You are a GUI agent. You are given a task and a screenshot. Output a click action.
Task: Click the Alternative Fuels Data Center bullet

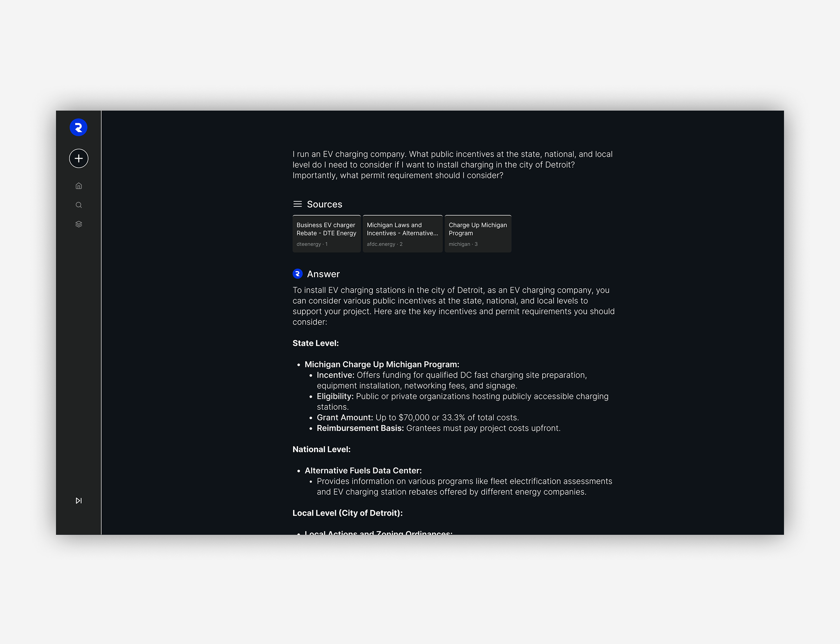[363, 470]
